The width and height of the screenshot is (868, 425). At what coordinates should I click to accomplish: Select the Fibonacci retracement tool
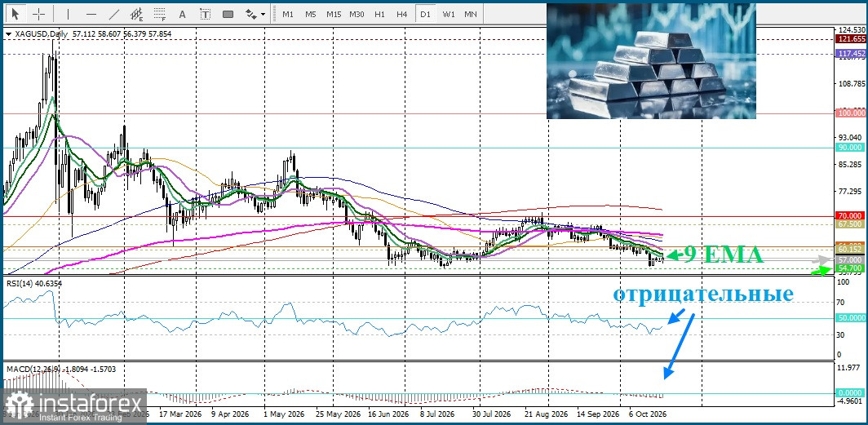160,14
